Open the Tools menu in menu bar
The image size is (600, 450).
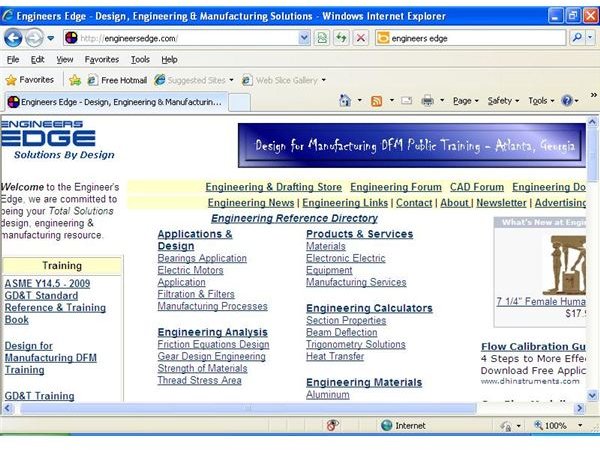(x=140, y=59)
